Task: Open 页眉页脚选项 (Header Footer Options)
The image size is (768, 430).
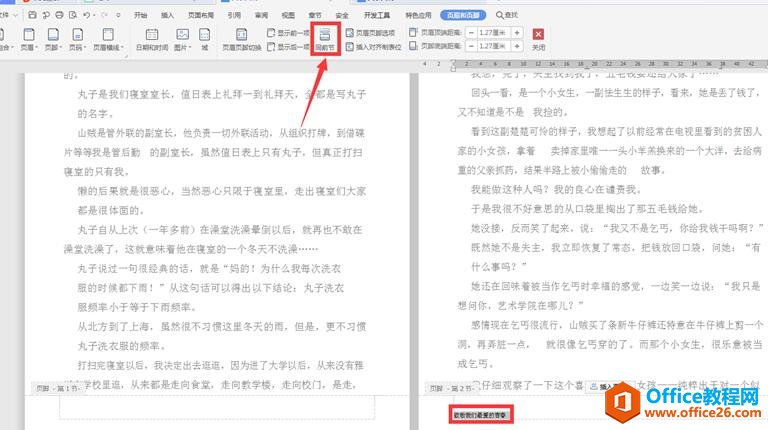Action: 370,33
